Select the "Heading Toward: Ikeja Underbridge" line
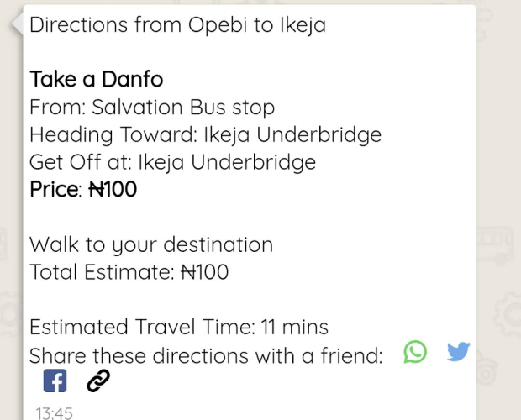Screen dimensions: 521x420 point(205,135)
